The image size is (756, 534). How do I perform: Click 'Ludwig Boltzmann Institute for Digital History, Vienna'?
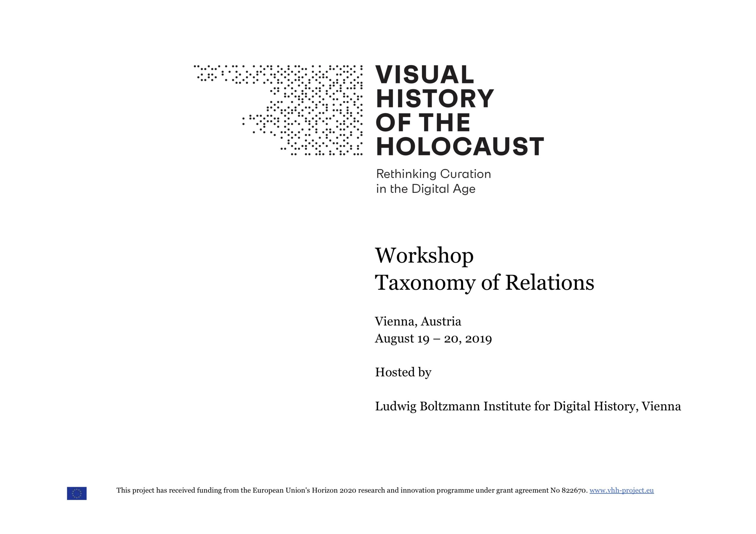click(528, 406)
